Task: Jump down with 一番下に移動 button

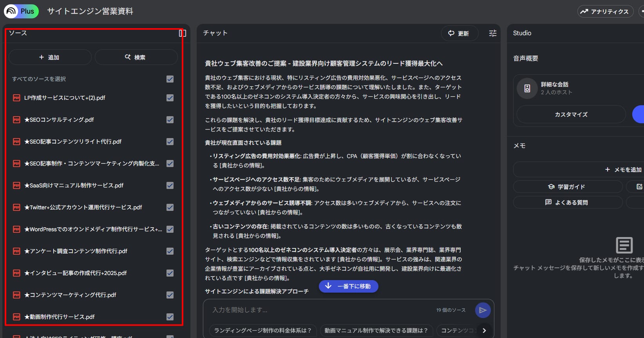Action: (x=349, y=286)
